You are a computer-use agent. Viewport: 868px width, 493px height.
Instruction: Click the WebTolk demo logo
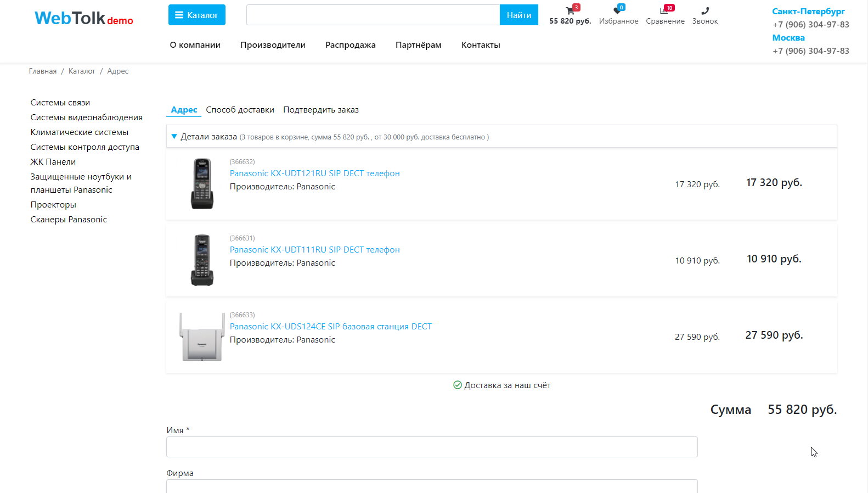tap(84, 18)
